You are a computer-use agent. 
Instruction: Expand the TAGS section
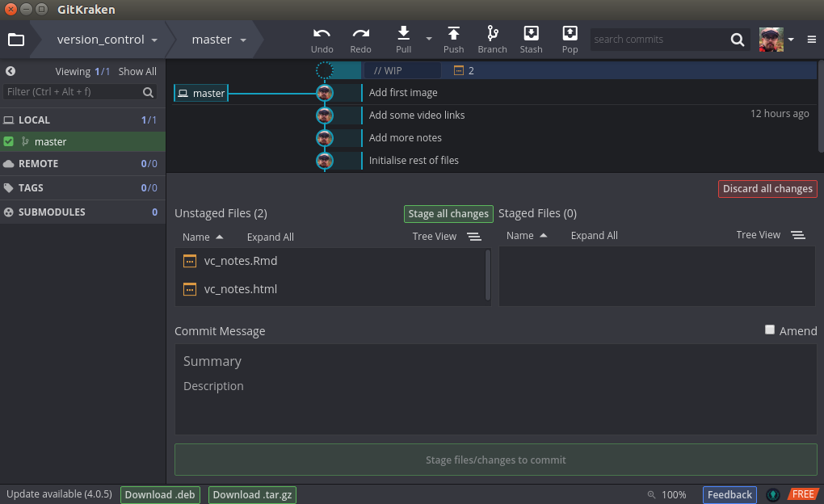pyautogui.click(x=82, y=187)
